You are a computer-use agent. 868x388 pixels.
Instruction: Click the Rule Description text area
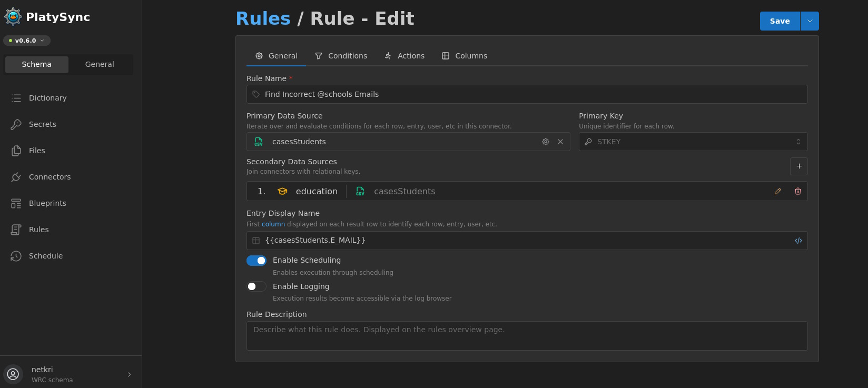(x=527, y=336)
